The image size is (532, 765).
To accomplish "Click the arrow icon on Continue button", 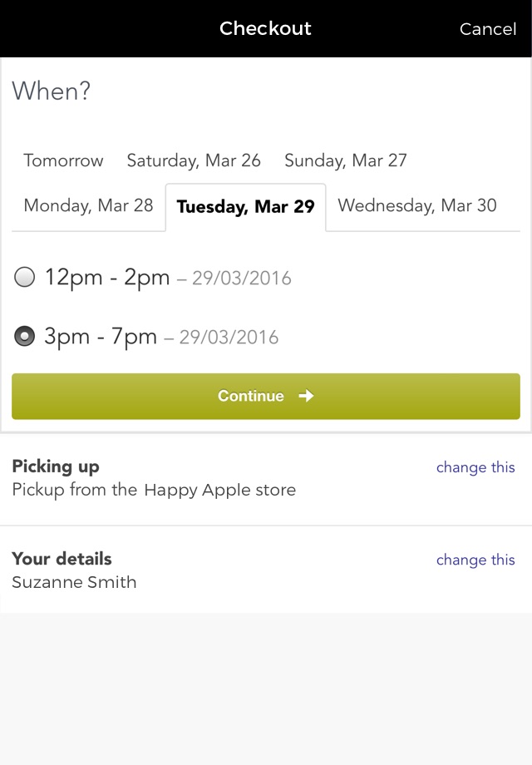I will point(306,396).
